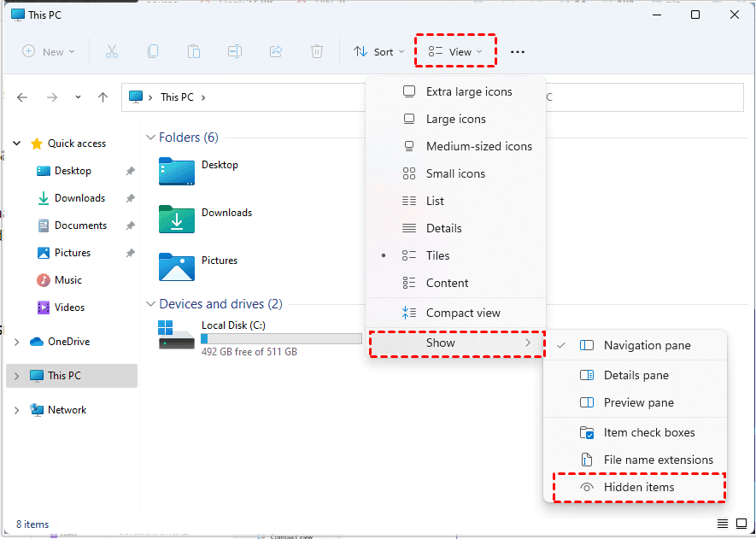The height and width of the screenshot is (539, 756).
Task: Toggle Hidden items in Show submenu
Action: click(x=638, y=487)
